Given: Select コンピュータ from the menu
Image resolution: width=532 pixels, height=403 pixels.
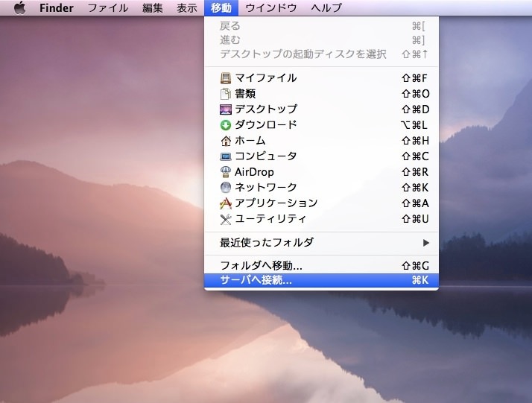Looking at the screenshot, I should [321, 156].
